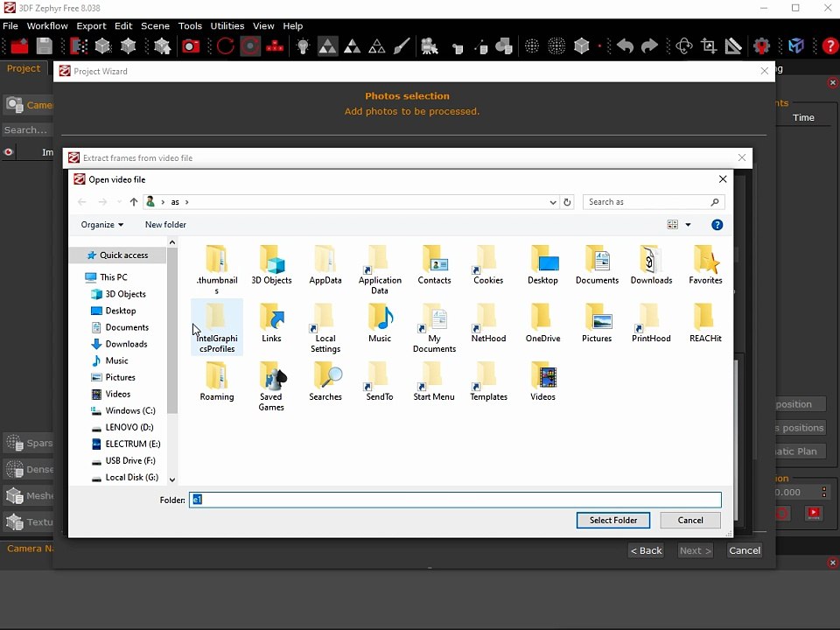The image size is (840, 630).
Task: Open the view options dropdown arrow
Action: (689, 225)
